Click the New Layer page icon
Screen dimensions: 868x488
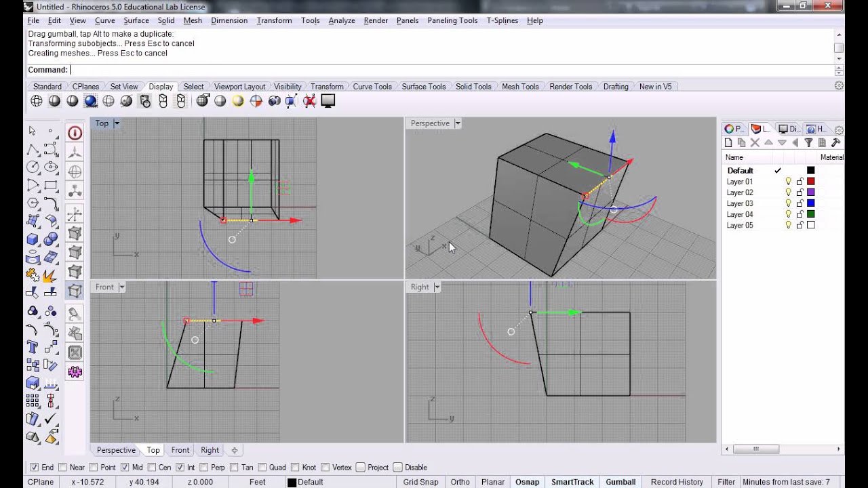[728, 142]
